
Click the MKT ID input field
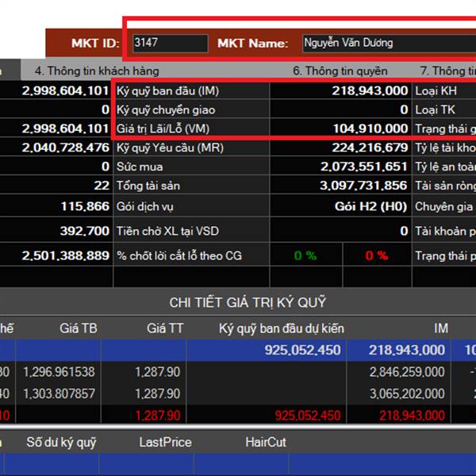170,43
